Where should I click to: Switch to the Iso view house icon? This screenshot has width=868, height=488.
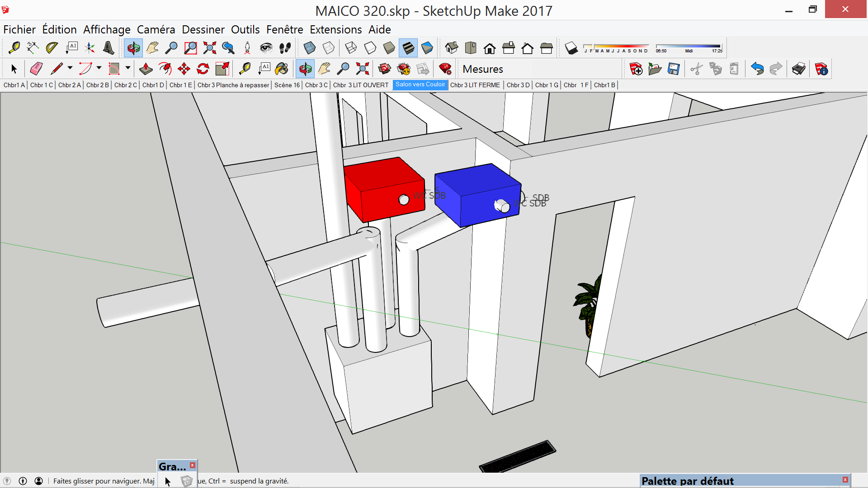[x=451, y=47]
